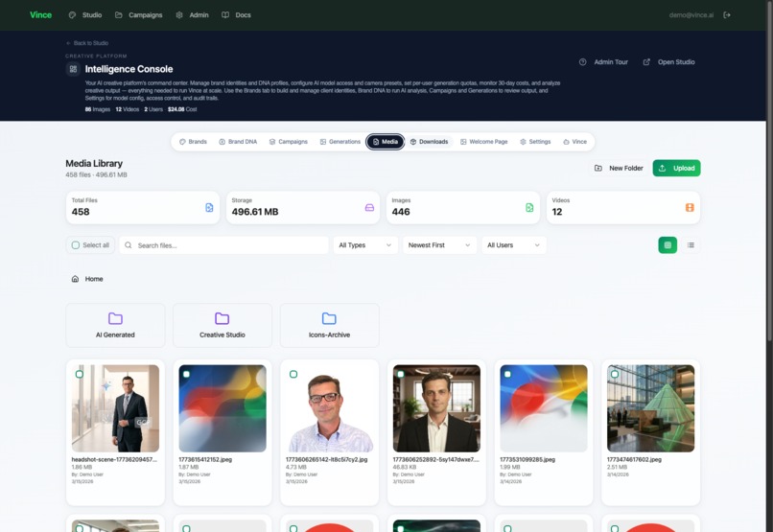773x532 pixels.
Task: Switch to the Brand DNA tab
Action: pyautogui.click(x=238, y=142)
